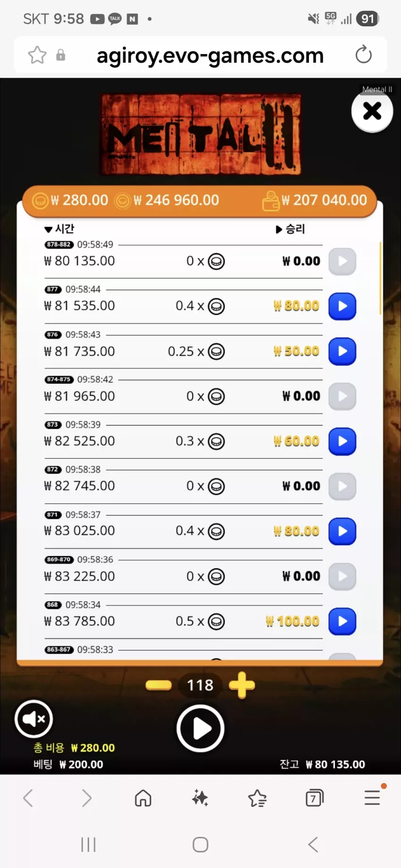Open browser home page
This screenshot has height=868, width=401.
143,798
